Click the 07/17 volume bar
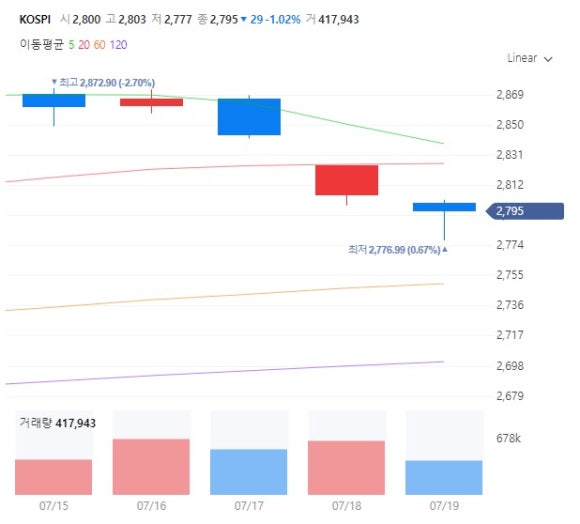The width and height of the screenshot is (580, 524). click(249, 472)
